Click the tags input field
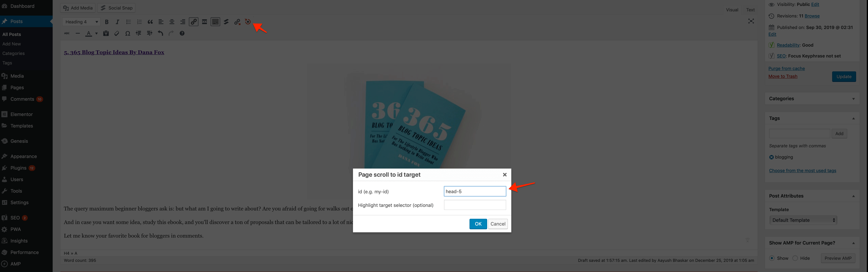 click(x=799, y=133)
